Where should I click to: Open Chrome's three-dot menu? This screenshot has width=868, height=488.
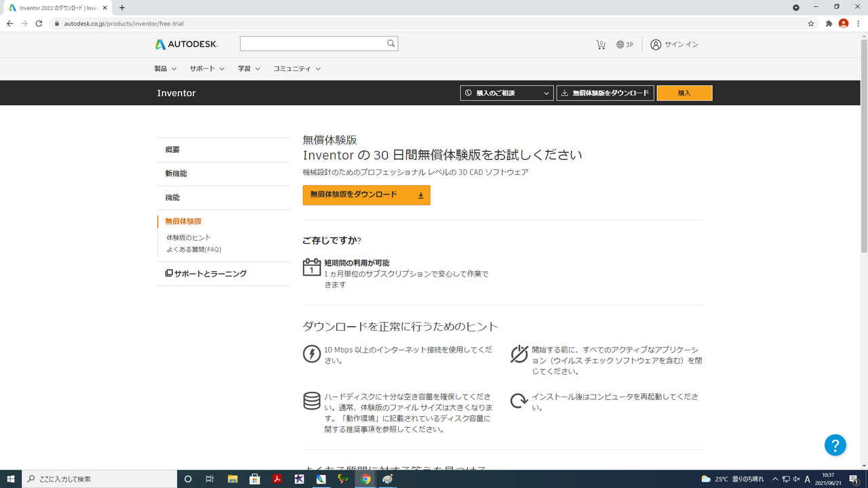(859, 23)
